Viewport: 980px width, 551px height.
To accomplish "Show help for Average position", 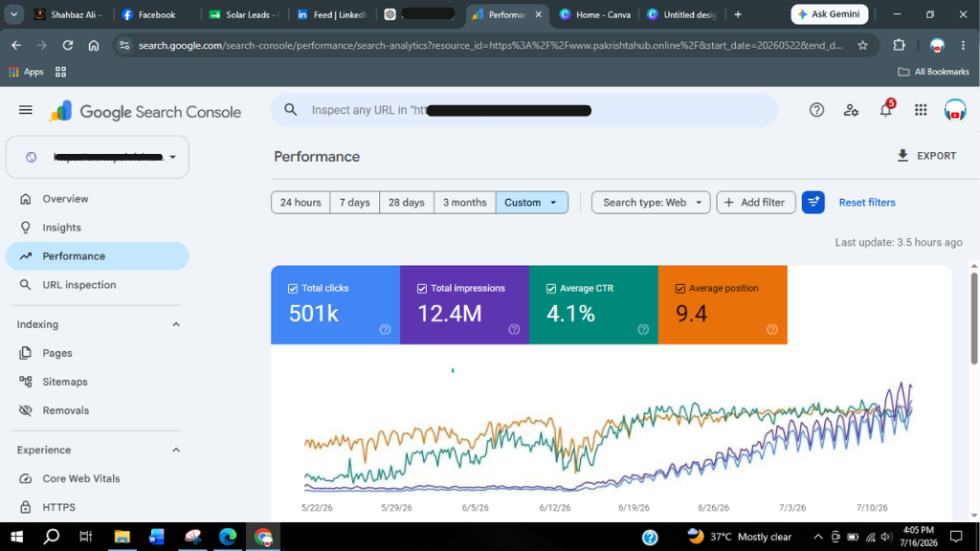I will [x=772, y=329].
